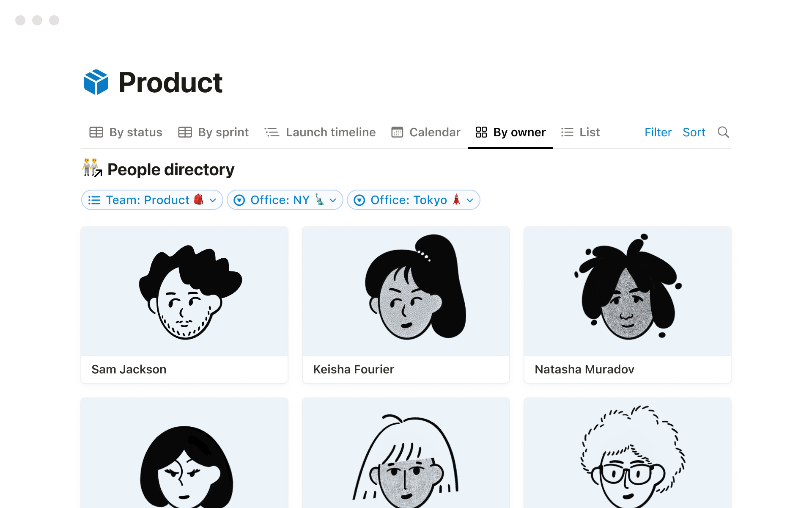
Task: Expand the Office: Tokyo filter dropdown
Action: 470,200
